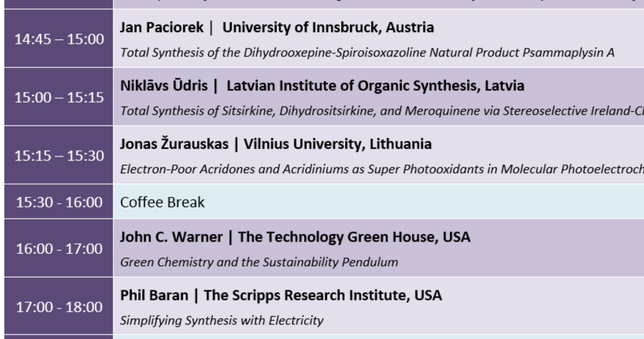This screenshot has height=339, width=644.
Task: Click the 17:00 - 18:00 time slot cell
Action: 59,307
